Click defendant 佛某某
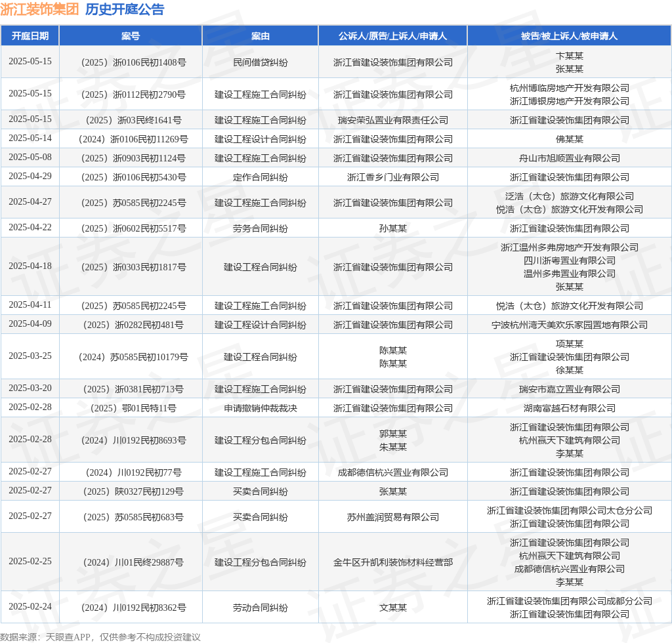672x643 pixels. [569, 139]
